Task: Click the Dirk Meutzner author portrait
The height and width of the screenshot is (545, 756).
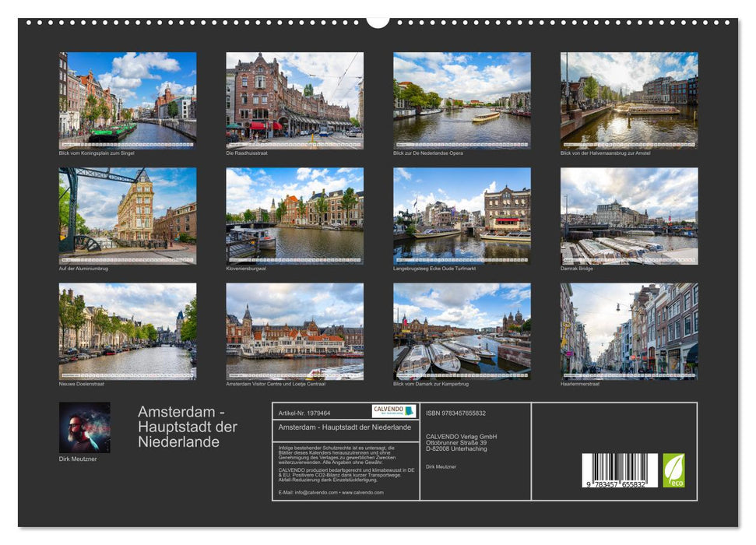Action: pyautogui.click(x=86, y=427)
